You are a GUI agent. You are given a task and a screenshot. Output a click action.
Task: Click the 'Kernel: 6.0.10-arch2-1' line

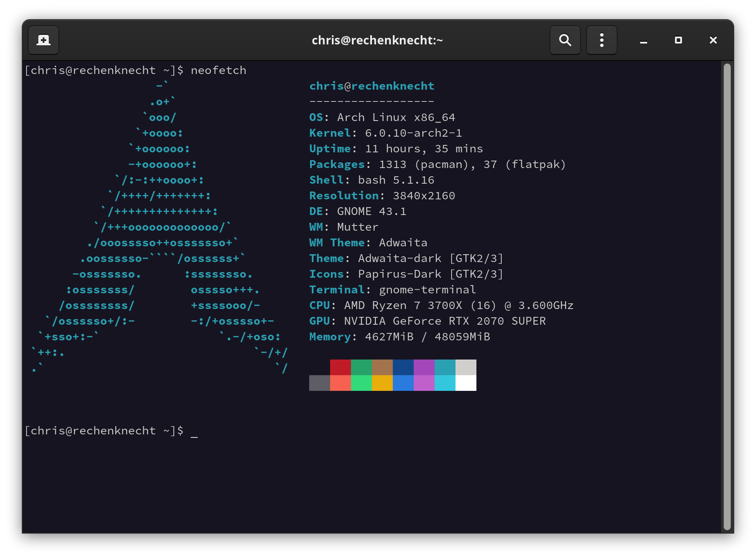386,133
